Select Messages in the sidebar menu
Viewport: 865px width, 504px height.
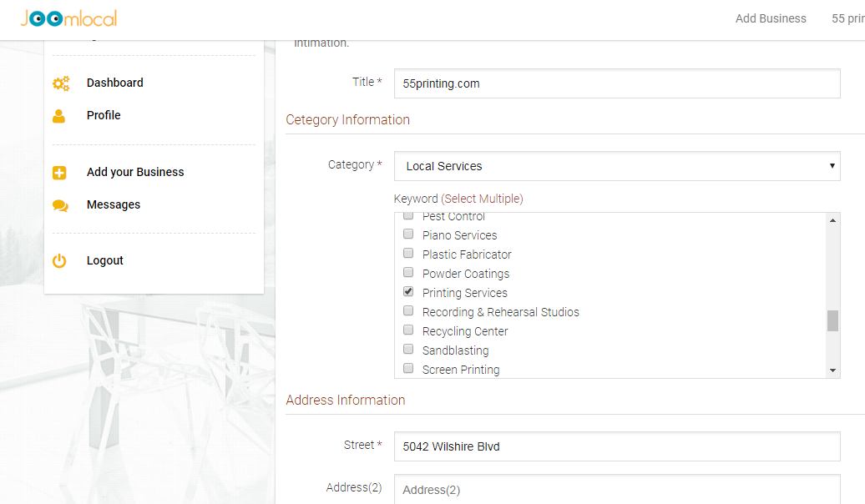[114, 204]
